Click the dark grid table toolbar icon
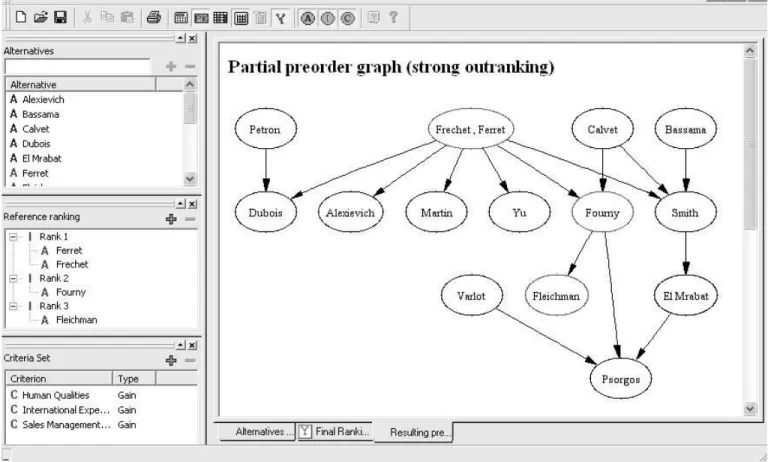The width and height of the screenshot is (771, 462). tap(220, 19)
